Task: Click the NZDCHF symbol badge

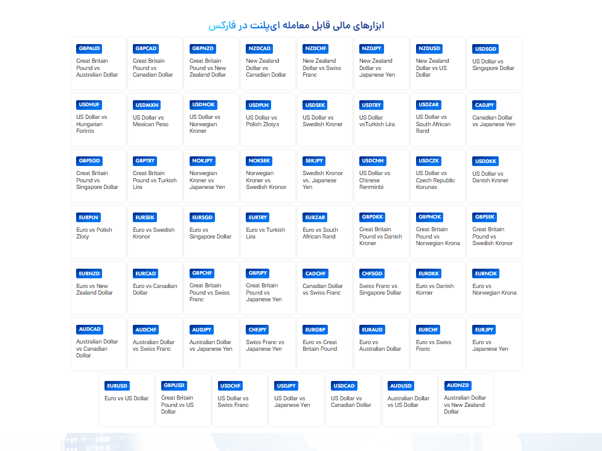Action: [x=315, y=48]
